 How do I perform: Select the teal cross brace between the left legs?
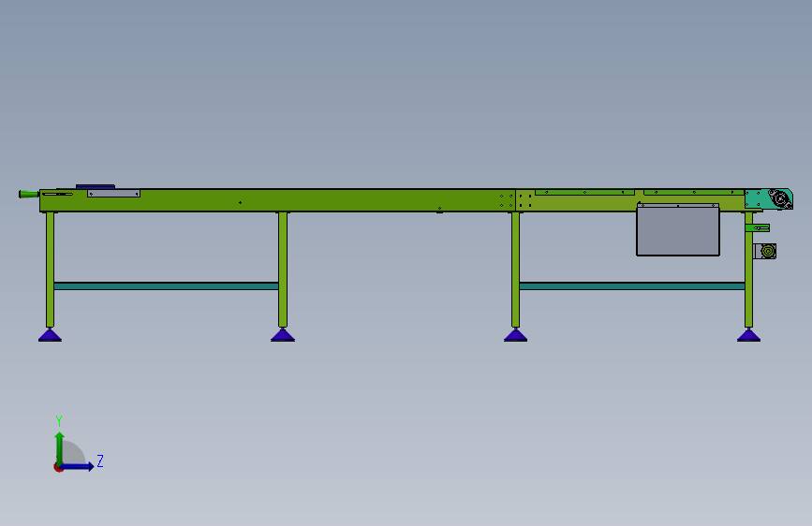click(x=166, y=285)
